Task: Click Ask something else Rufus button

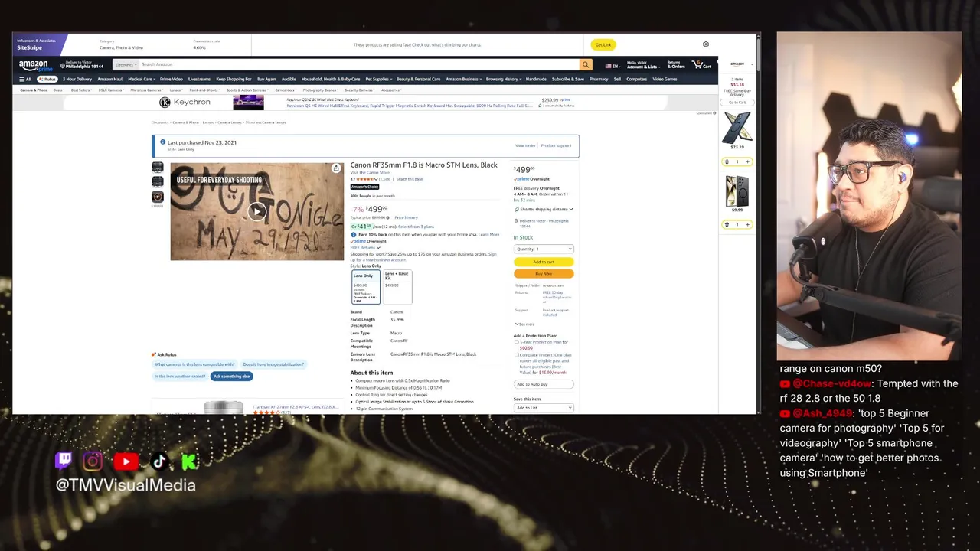Action: 232,377
